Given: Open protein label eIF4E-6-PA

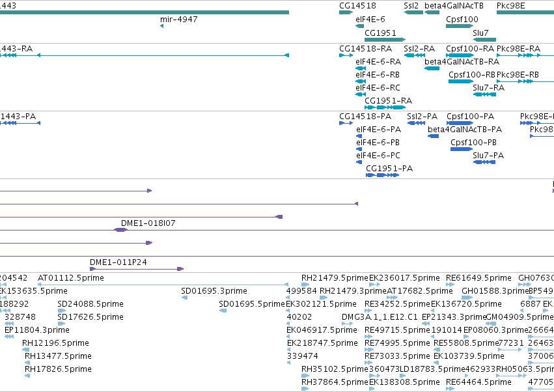Looking at the screenshot, I should 379,130.
